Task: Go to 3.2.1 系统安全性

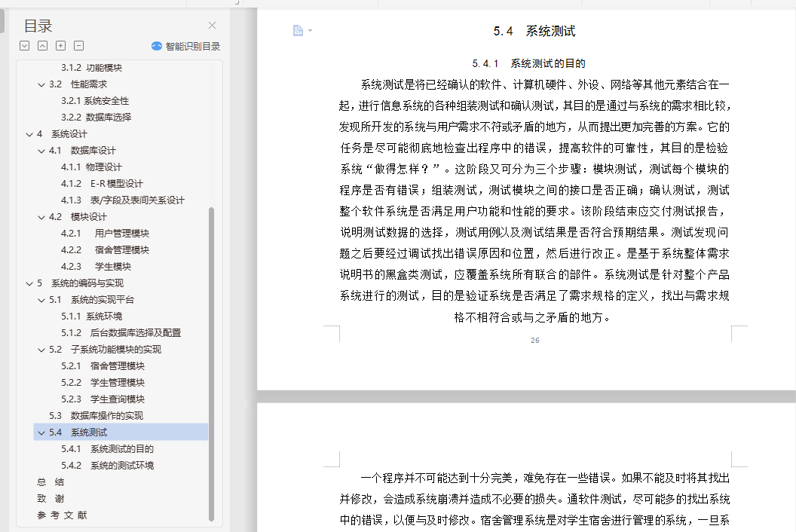Action: [95, 100]
